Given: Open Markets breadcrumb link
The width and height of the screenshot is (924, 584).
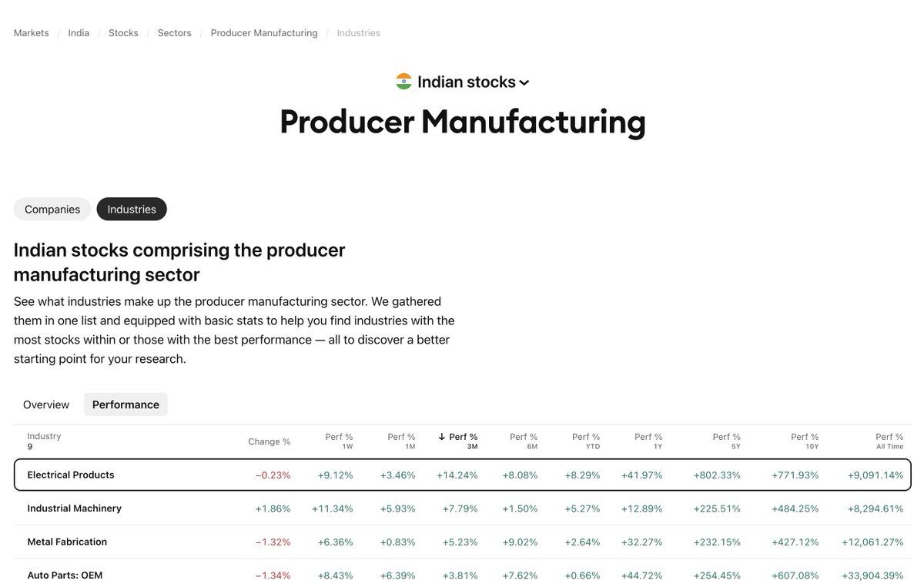Looking at the screenshot, I should pos(32,33).
